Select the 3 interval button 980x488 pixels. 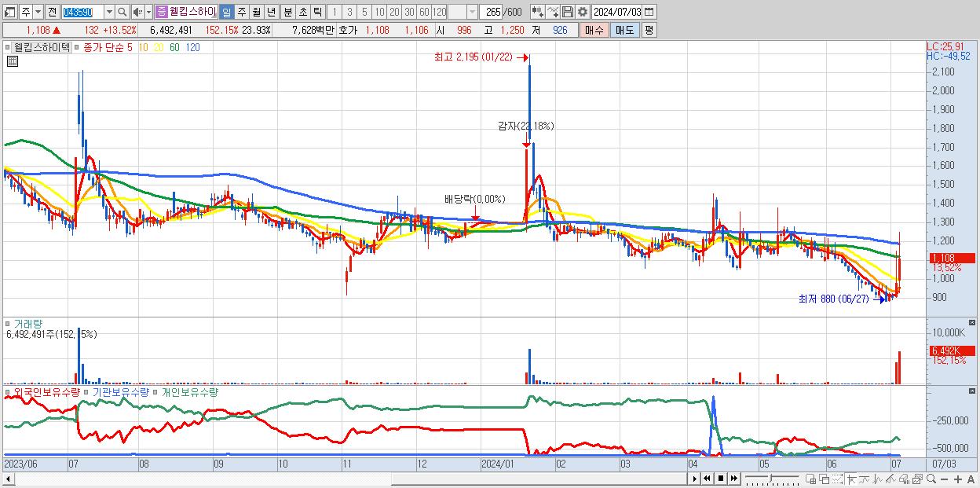pyautogui.click(x=349, y=12)
